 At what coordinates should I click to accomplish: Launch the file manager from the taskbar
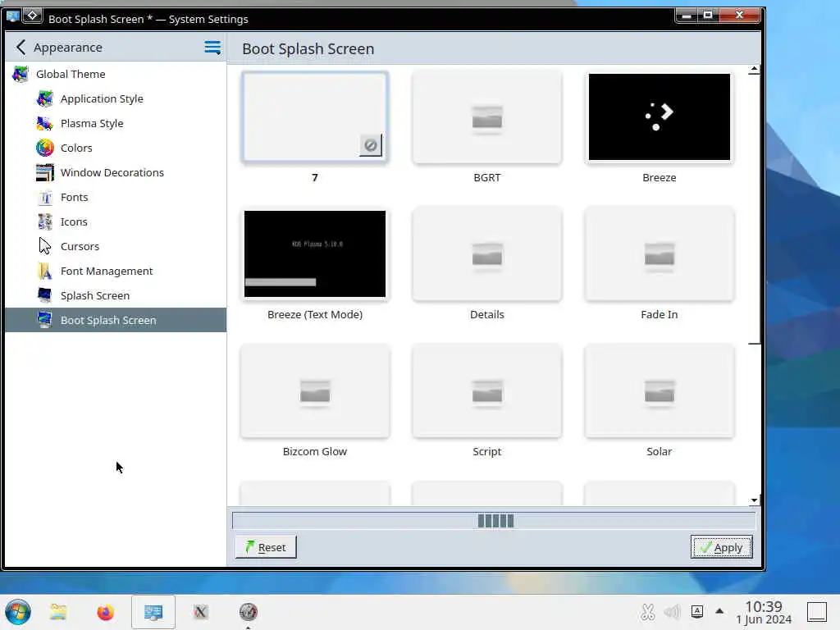(58, 612)
